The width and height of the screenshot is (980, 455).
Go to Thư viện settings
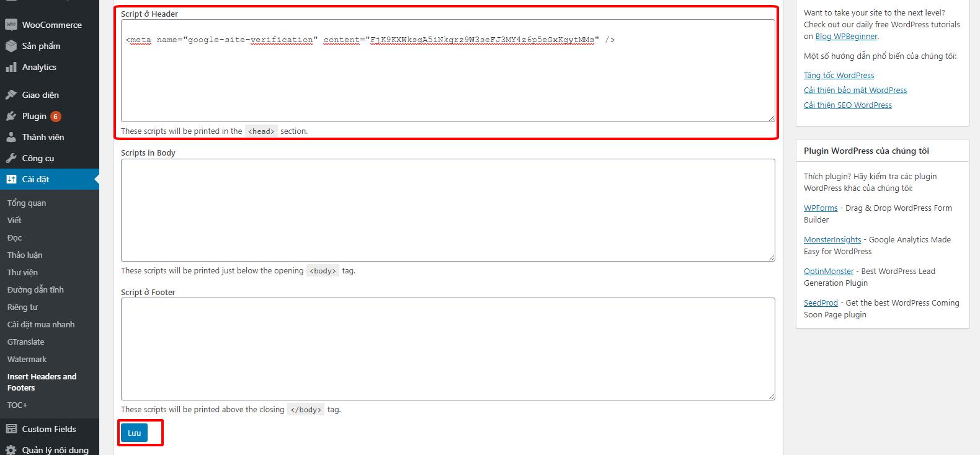(22, 272)
